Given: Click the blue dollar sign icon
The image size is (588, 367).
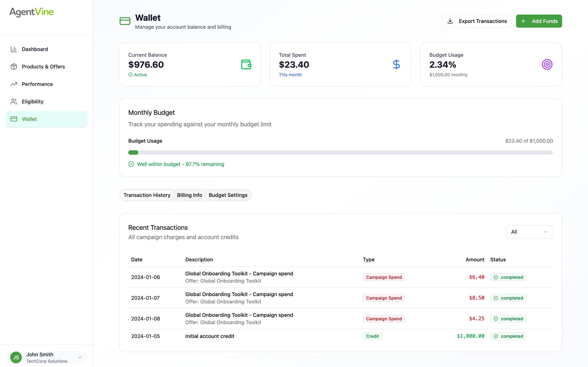Looking at the screenshot, I should pyautogui.click(x=397, y=64).
